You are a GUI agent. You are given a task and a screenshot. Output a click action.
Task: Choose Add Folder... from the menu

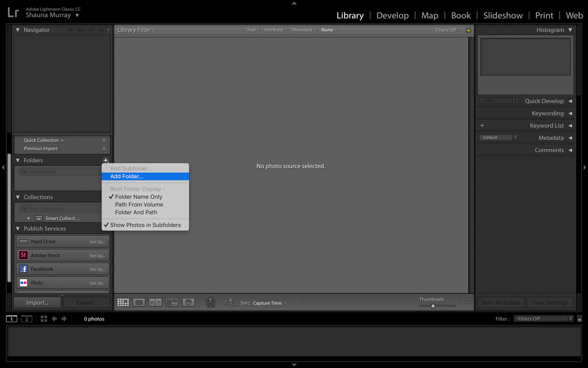tap(127, 177)
